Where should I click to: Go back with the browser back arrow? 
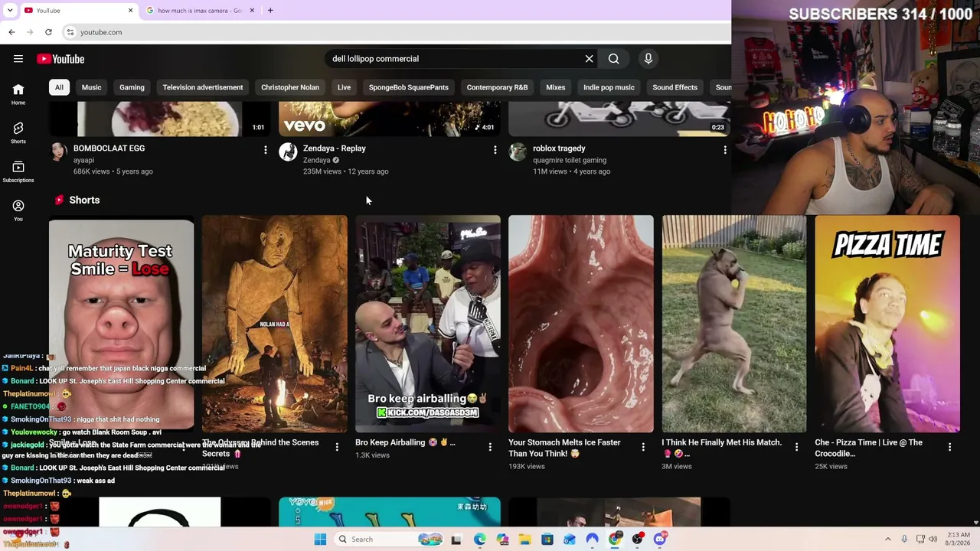11,32
